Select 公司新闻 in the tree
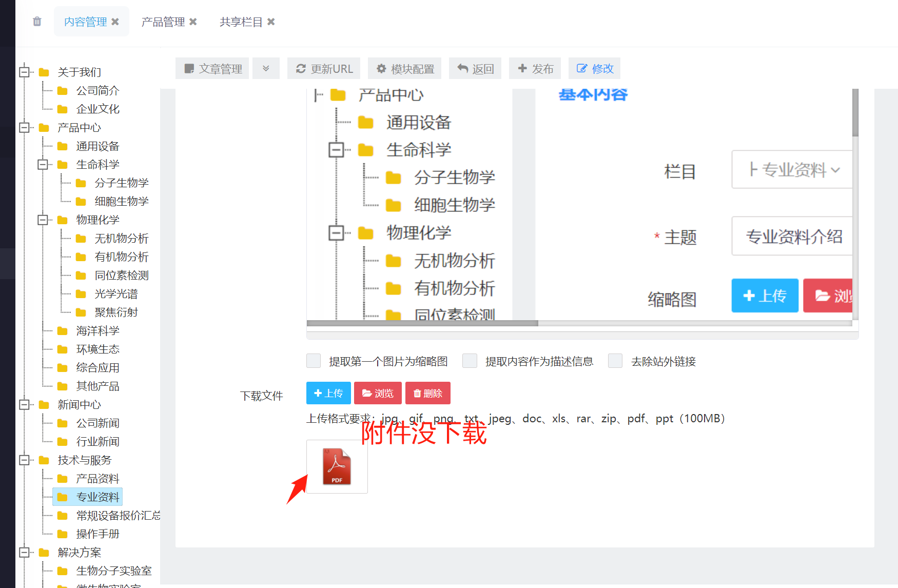 pos(97,423)
